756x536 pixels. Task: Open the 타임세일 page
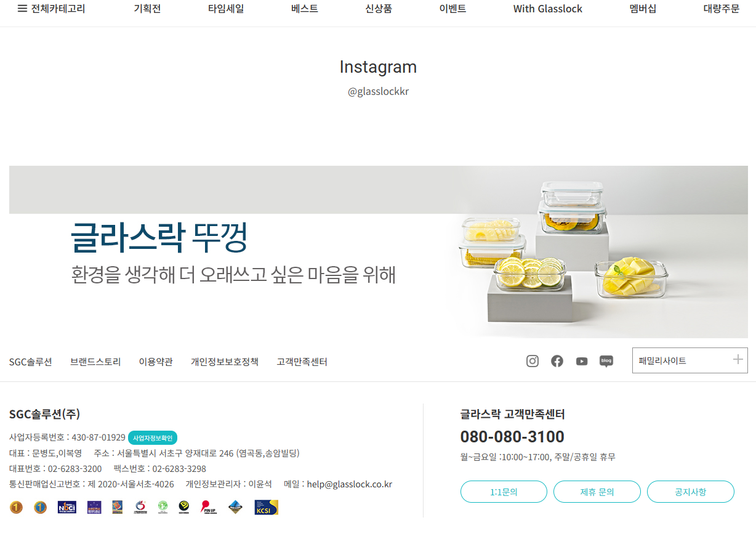[x=226, y=9]
